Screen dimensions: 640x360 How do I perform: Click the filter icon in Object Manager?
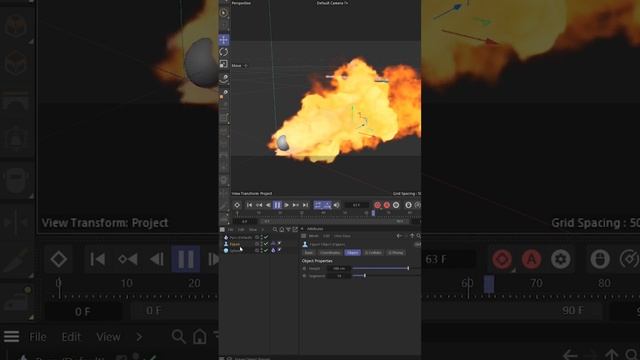coord(288,229)
